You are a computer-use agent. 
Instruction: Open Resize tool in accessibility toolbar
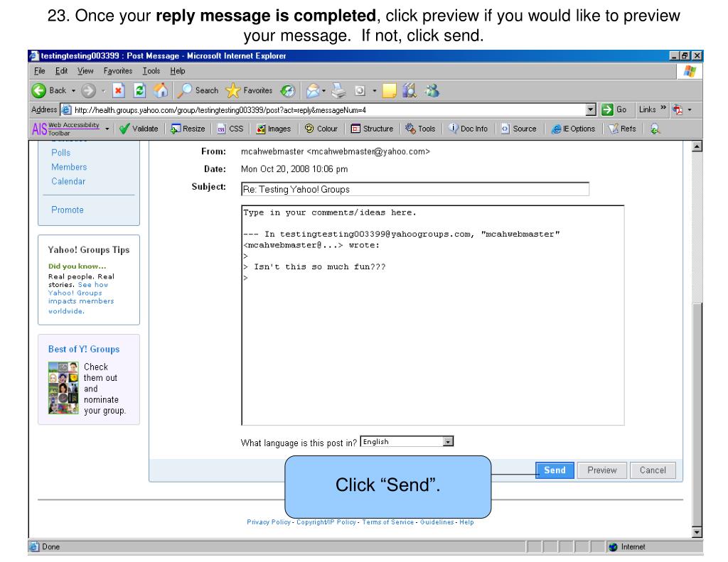point(188,129)
